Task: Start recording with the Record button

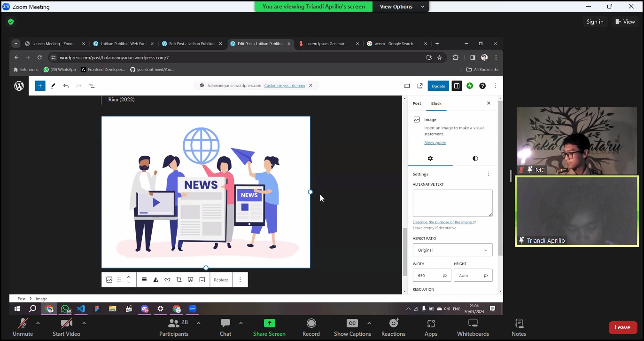Action: click(x=311, y=327)
